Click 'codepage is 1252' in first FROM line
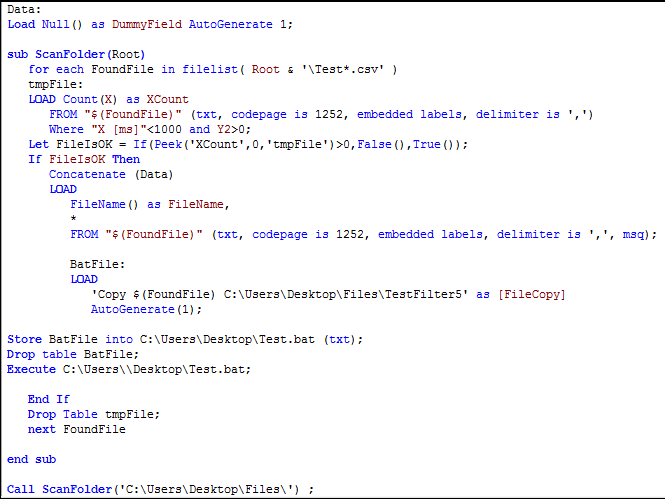Viewport: 665px width, 499px height. tap(287, 114)
